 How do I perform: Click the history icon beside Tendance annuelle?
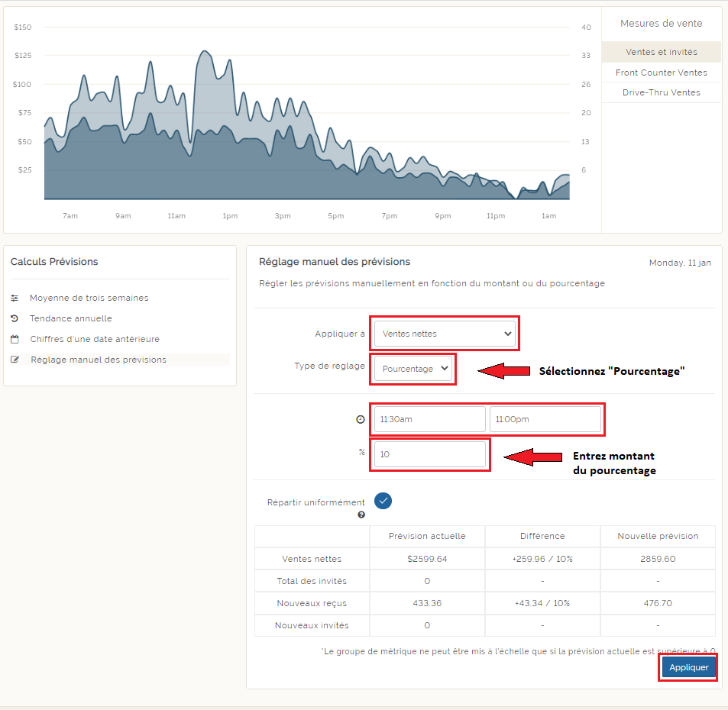tap(15, 318)
